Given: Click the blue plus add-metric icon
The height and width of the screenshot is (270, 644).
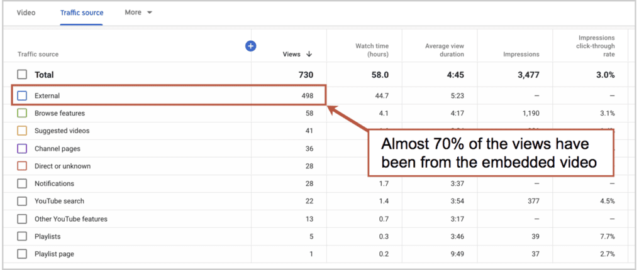Looking at the screenshot, I should tap(250, 46).
